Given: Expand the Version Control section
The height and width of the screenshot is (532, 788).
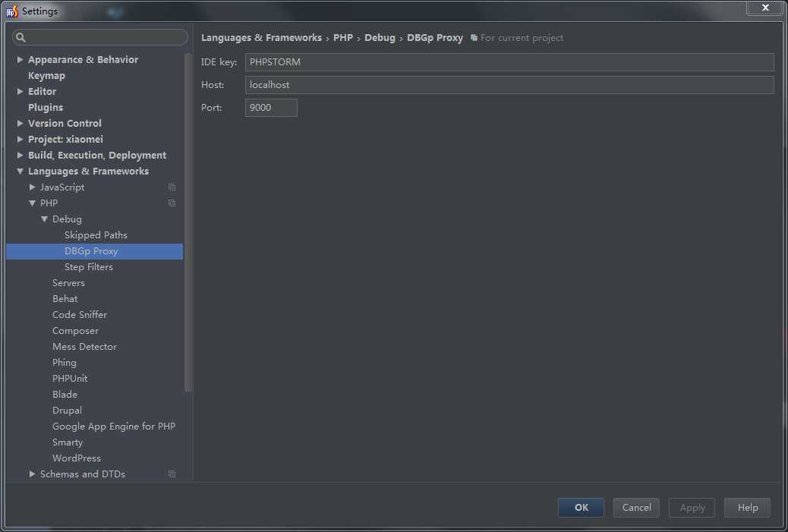Looking at the screenshot, I should click(20, 123).
